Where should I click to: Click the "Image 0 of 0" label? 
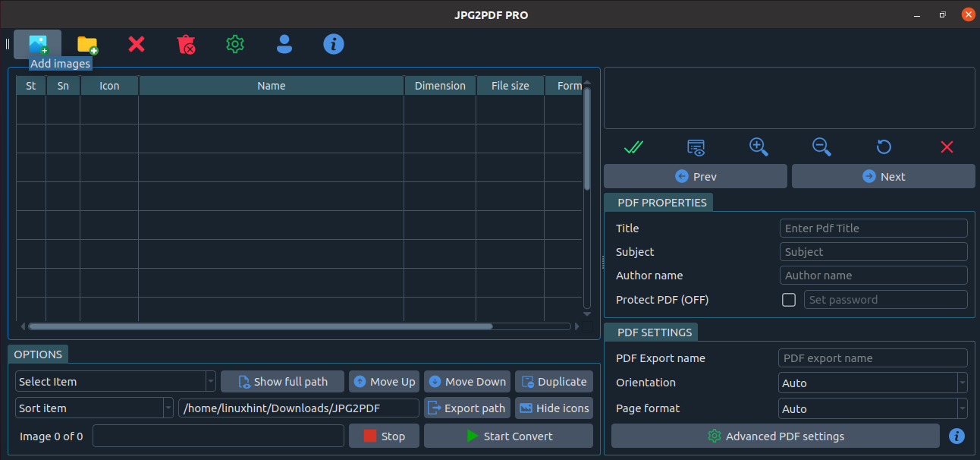click(52, 436)
